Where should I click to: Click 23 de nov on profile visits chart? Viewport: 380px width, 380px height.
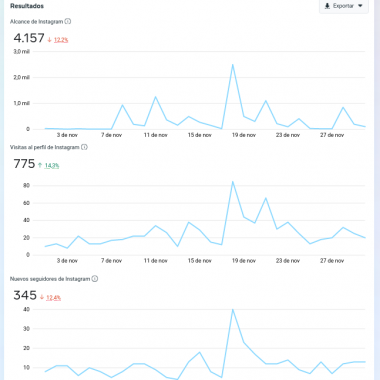(x=288, y=261)
